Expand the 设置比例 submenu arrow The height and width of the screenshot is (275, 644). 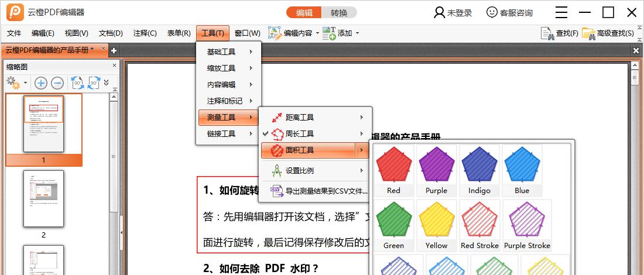362,170
